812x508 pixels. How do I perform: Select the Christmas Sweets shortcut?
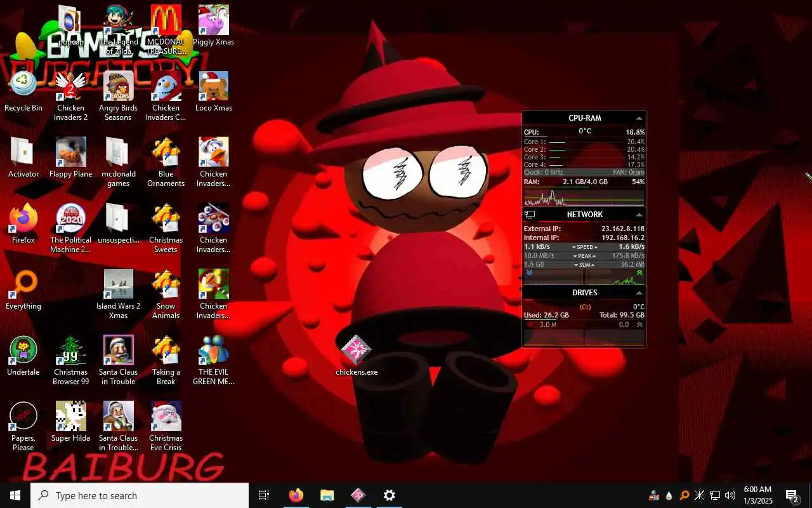pos(166,228)
